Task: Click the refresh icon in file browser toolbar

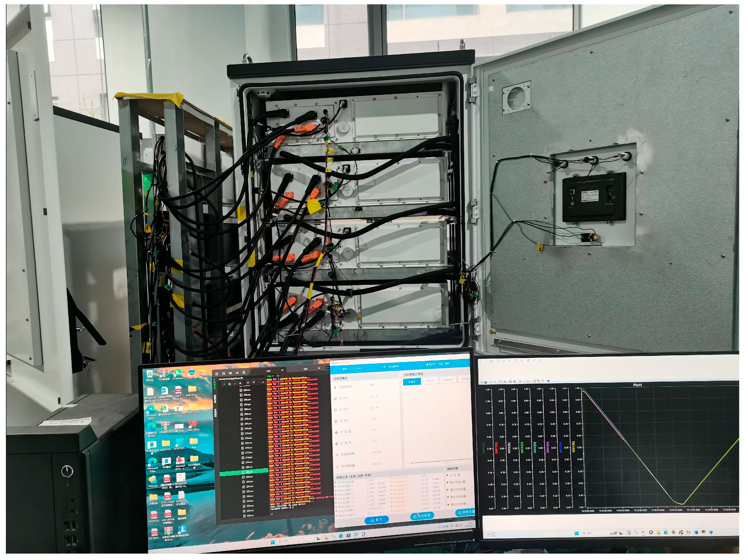Action: coord(248,383)
